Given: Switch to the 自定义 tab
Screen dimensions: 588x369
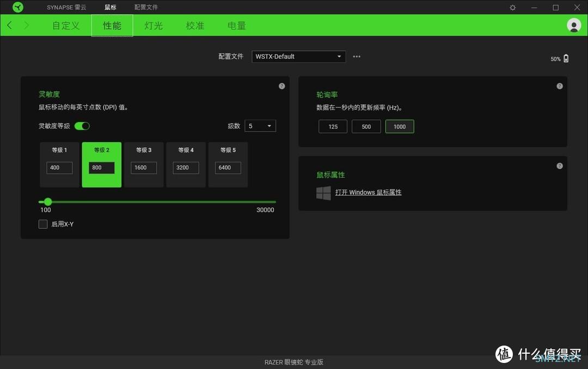Looking at the screenshot, I should [x=66, y=26].
